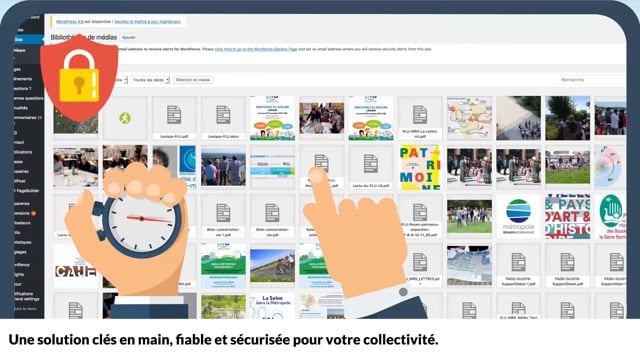
Task: Select the Lettre-du-PLU-n5.pdf file icon
Action: pyautogui.click(x=371, y=164)
